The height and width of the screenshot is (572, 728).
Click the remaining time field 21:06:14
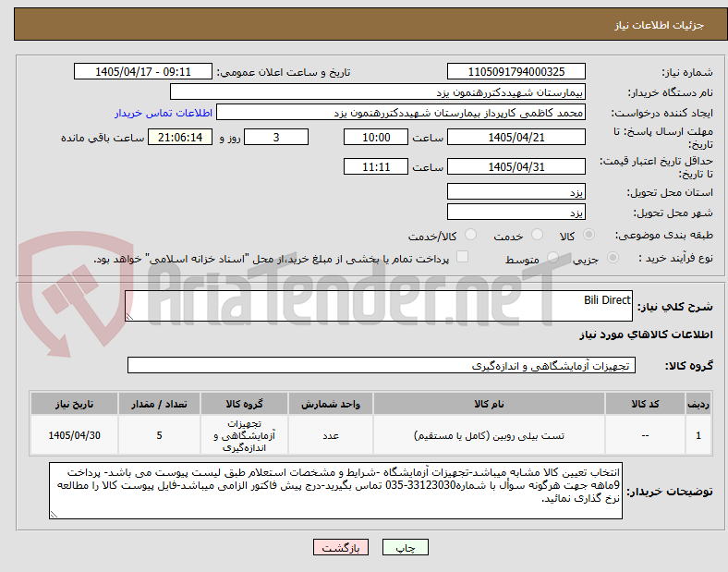180,138
